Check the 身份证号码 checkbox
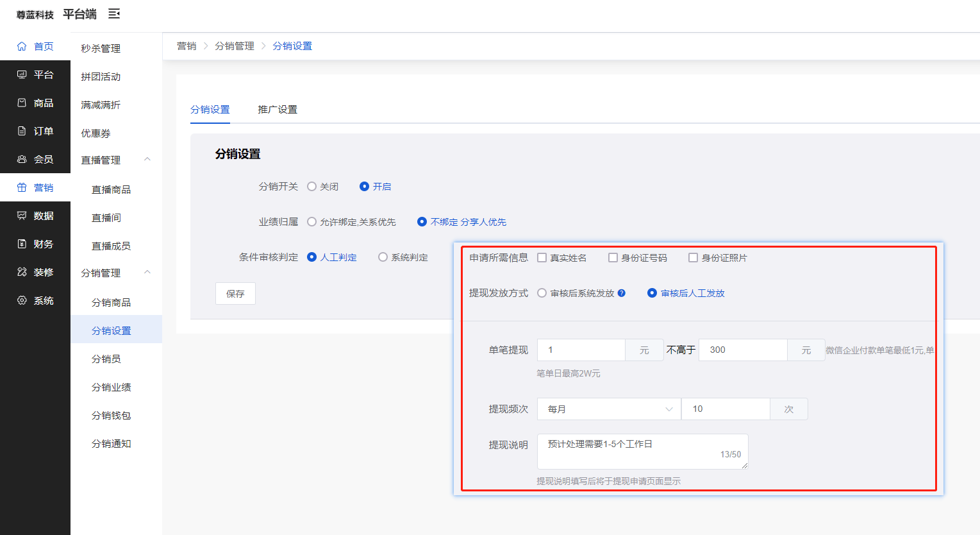 [x=613, y=258]
